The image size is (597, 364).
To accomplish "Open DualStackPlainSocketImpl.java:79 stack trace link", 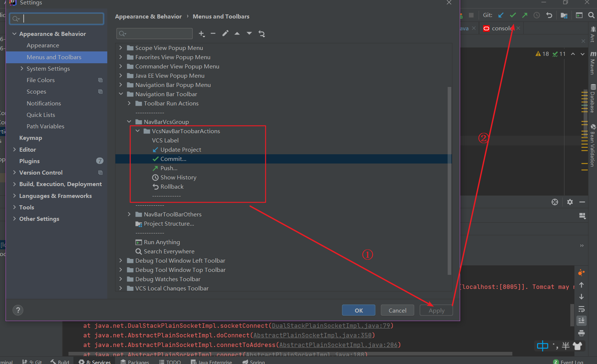I will [331, 326].
